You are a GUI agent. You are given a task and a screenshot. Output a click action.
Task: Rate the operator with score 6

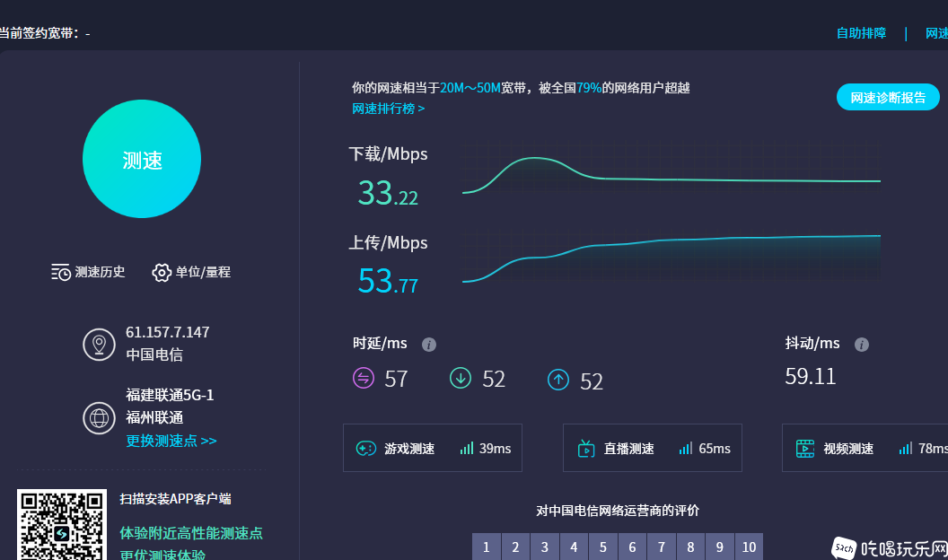click(x=632, y=547)
